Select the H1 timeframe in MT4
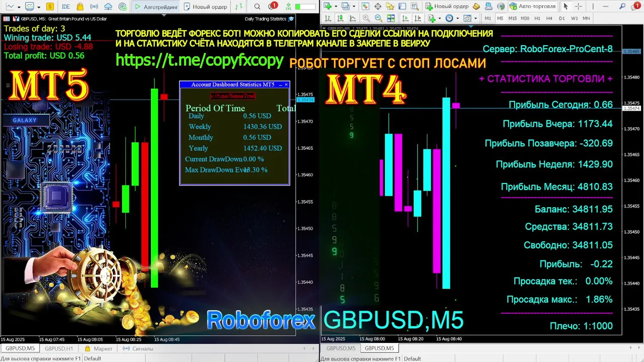Viewport: 644px width, 362px height. [537, 18]
